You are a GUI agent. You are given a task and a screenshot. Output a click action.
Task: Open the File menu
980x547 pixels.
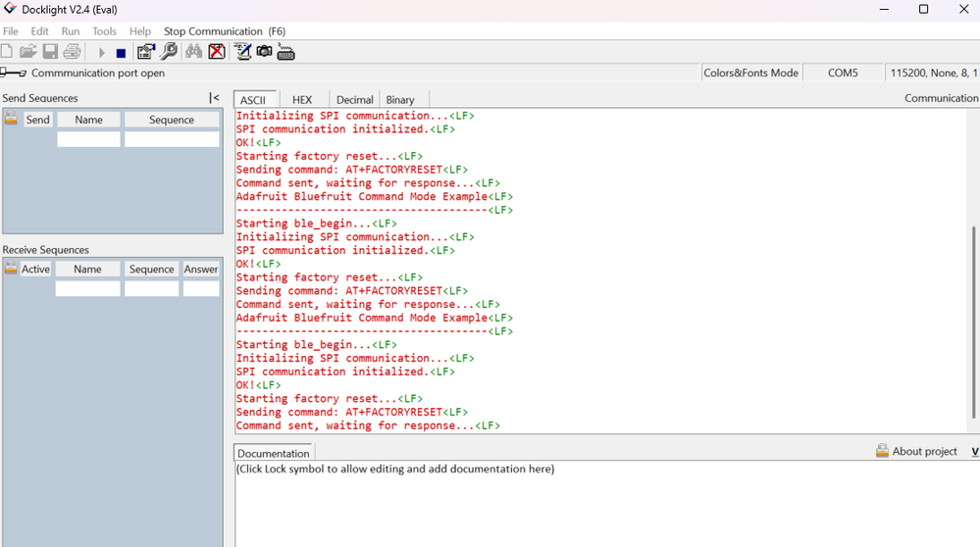click(11, 31)
